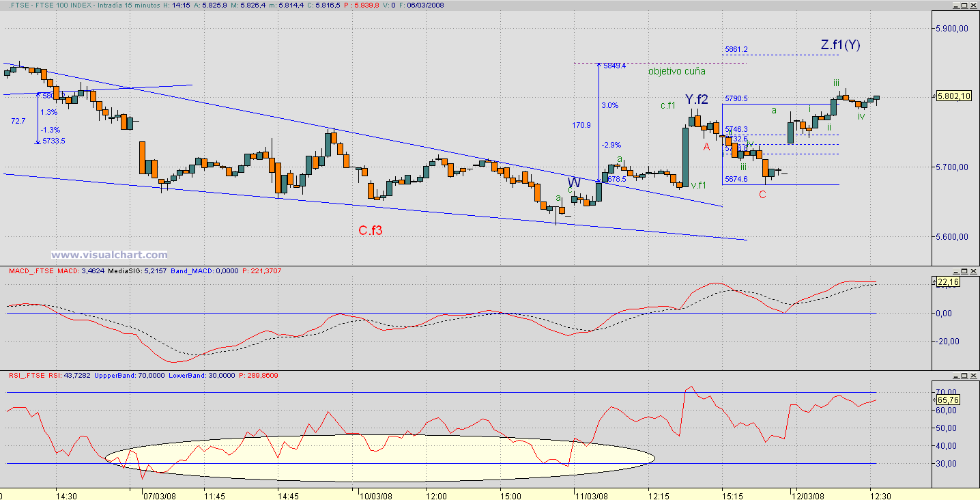Click the 'Y.f2' wave label

click(697, 100)
